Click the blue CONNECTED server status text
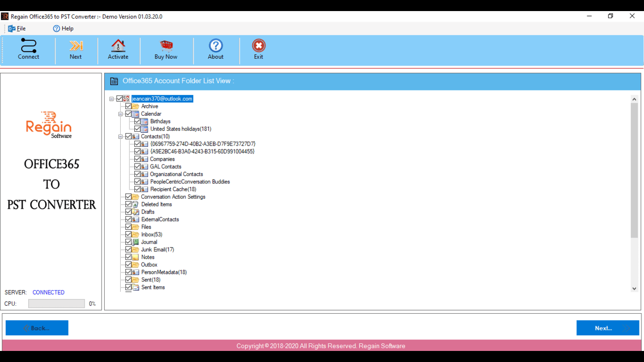644x362 pixels. [48, 292]
